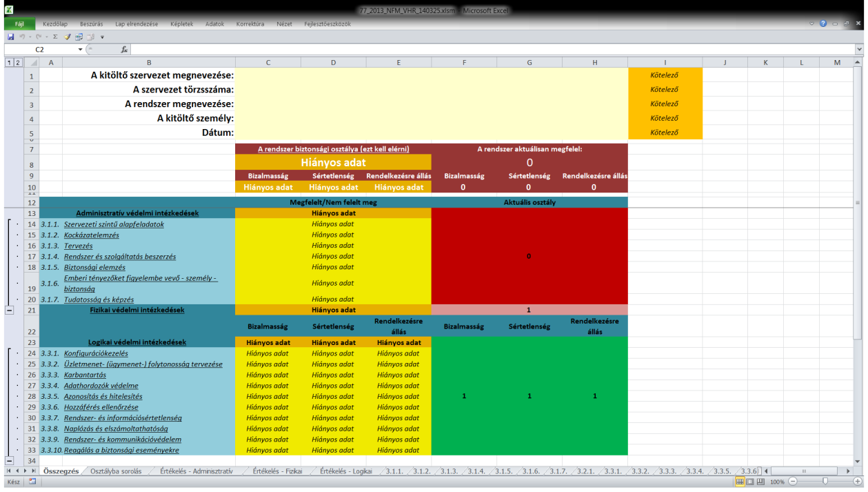Select the 'Fizikai védelmi intézkedések' heading cell
This screenshot has height=492, width=868.
point(137,311)
